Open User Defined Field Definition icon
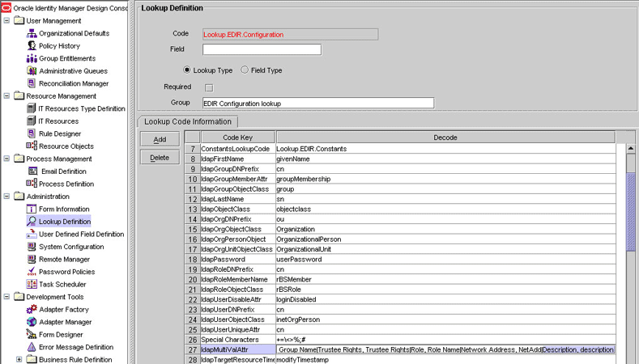Viewport: 639px width, 364px height. (32, 234)
